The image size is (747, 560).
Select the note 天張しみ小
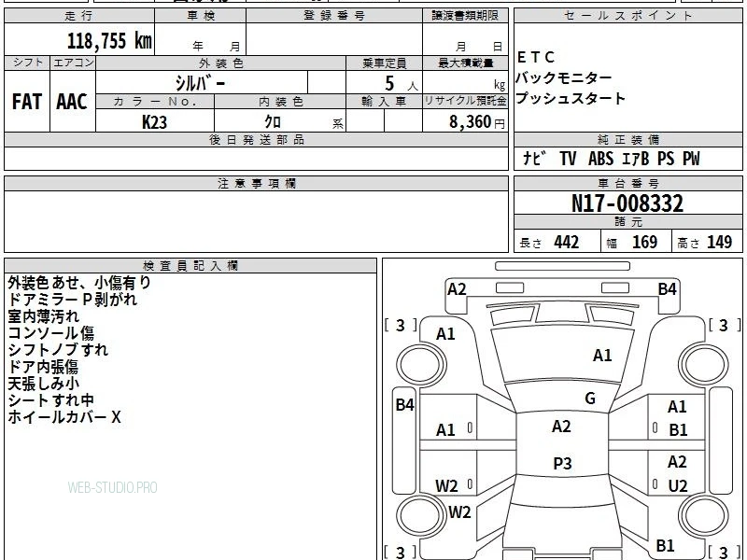tap(43, 384)
